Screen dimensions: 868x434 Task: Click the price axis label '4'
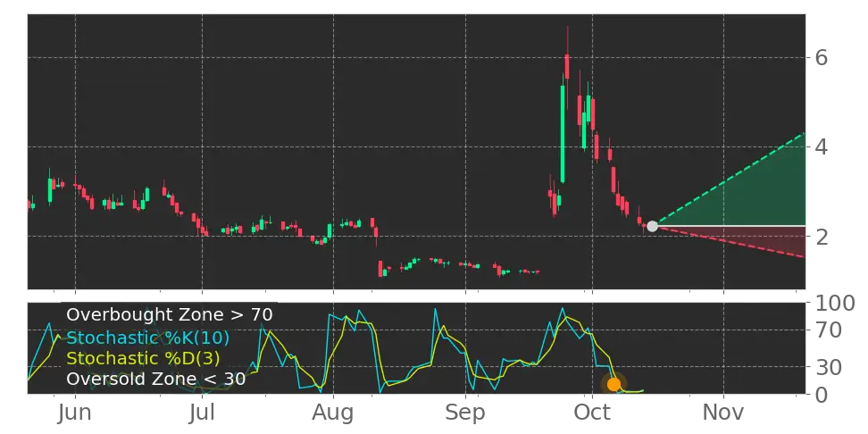[x=822, y=147]
